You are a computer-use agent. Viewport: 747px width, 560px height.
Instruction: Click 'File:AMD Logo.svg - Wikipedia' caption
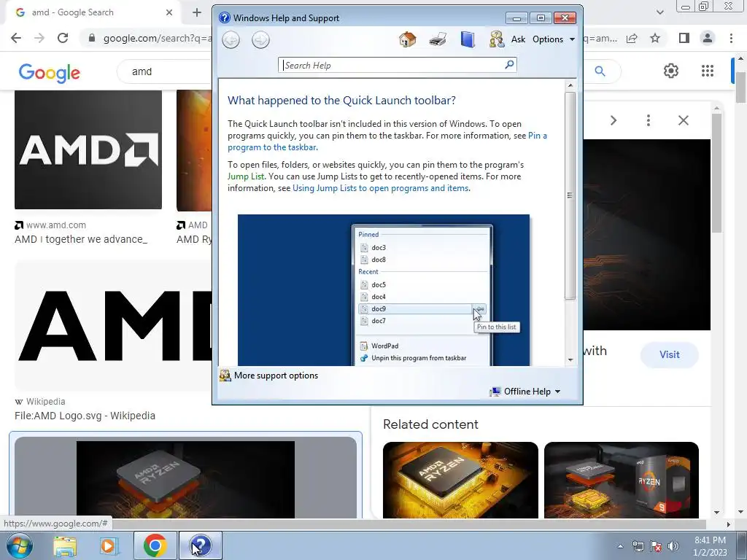click(x=85, y=416)
